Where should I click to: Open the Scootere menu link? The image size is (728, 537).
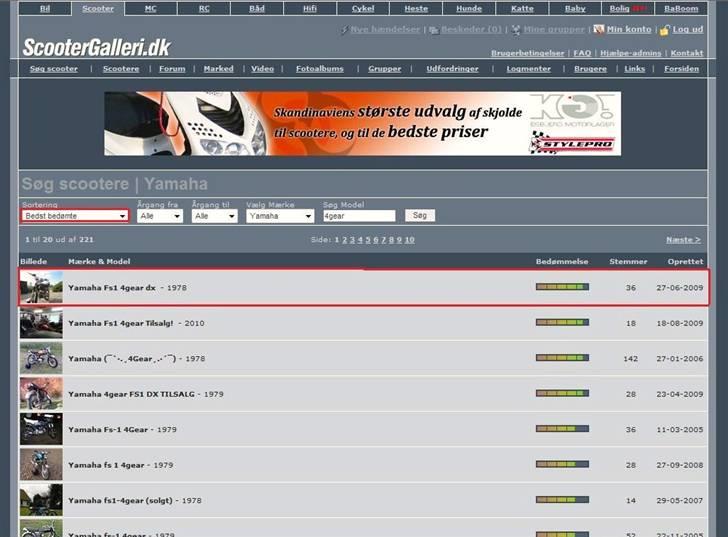click(121, 69)
